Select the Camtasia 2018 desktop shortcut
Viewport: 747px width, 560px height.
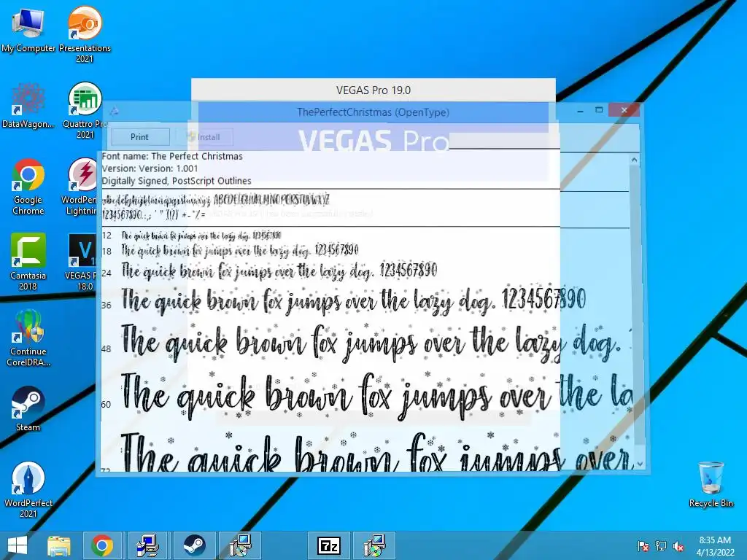pos(28,262)
